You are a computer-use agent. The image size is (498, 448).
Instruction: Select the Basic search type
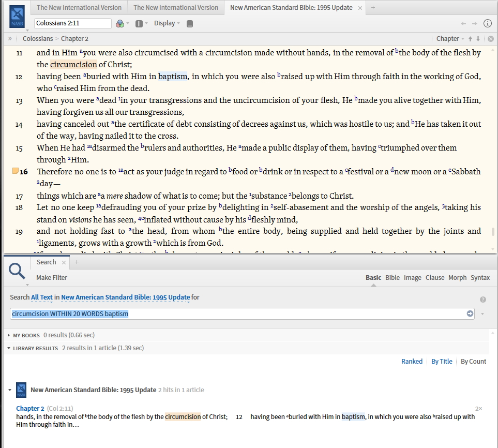click(373, 277)
